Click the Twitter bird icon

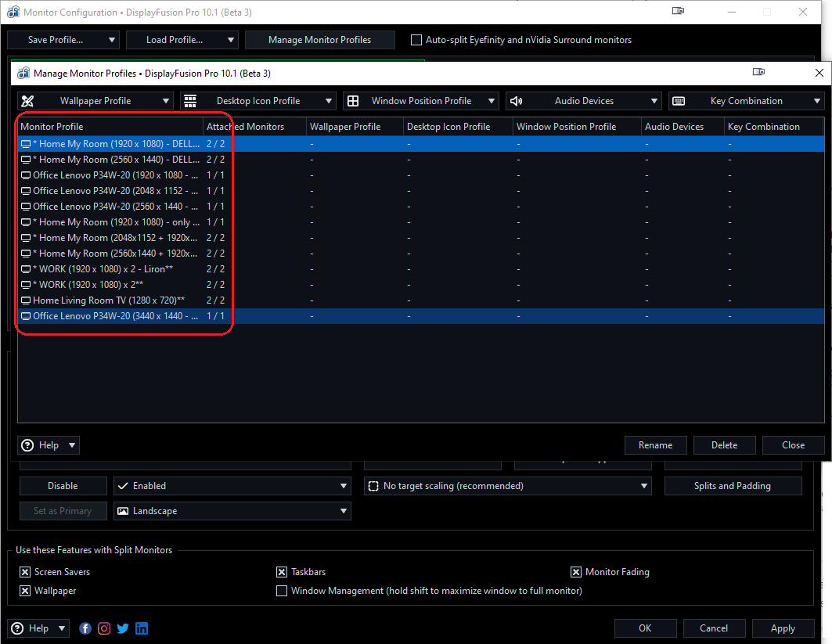tap(123, 628)
